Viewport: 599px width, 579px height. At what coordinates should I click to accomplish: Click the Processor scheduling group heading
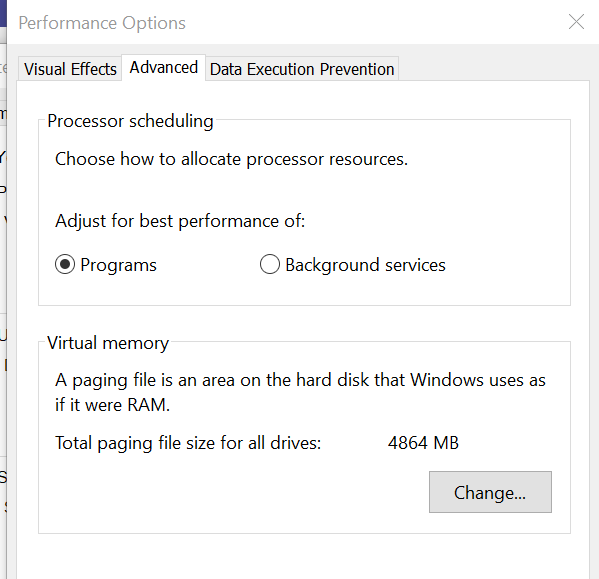pos(130,121)
